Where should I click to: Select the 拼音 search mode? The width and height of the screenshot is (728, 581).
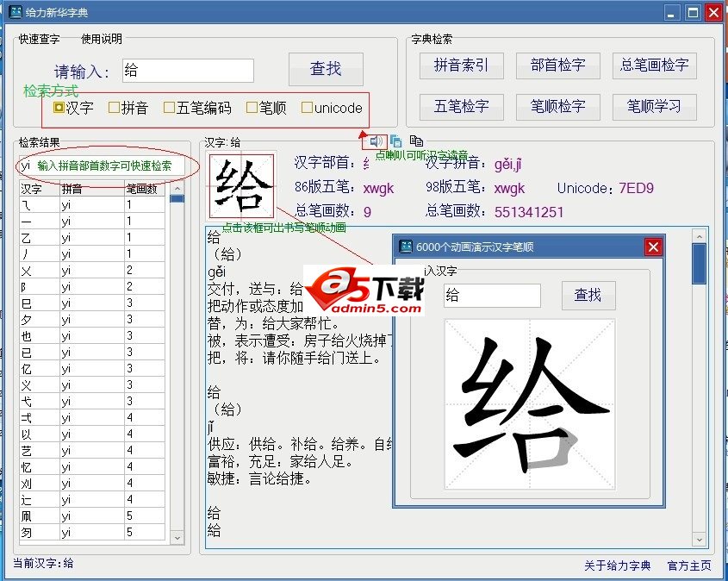pos(128,108)
